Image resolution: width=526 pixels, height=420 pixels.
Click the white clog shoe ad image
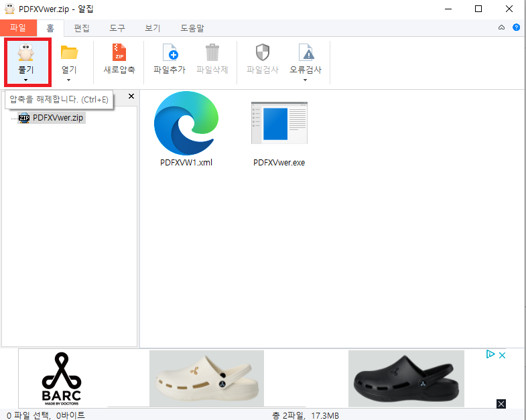206,378
